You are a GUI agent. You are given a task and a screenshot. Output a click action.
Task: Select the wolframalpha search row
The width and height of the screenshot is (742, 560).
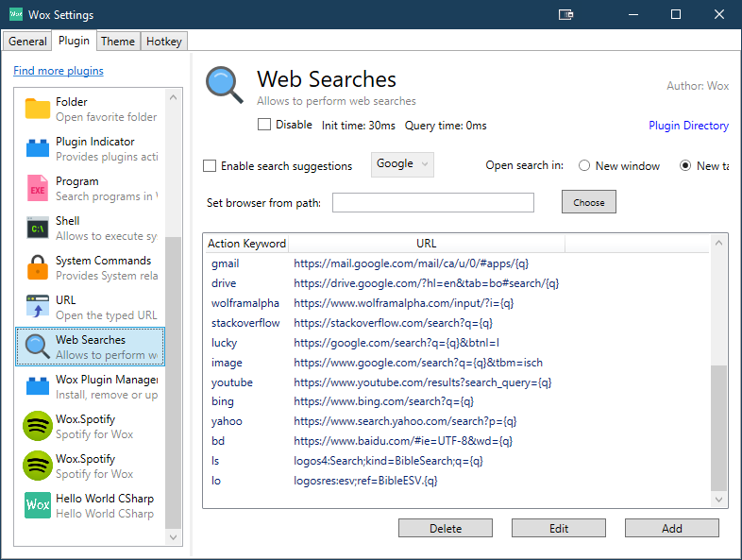click(457, 303)
